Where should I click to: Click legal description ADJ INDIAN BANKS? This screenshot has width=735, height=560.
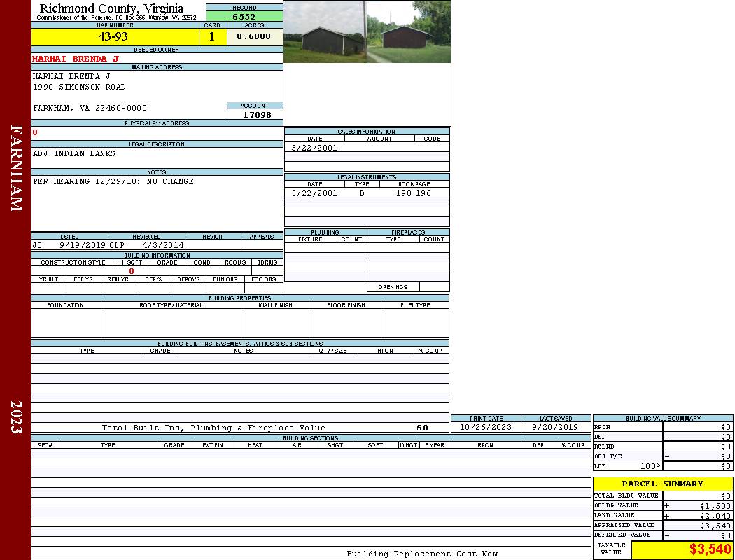[x=74, y=154]
